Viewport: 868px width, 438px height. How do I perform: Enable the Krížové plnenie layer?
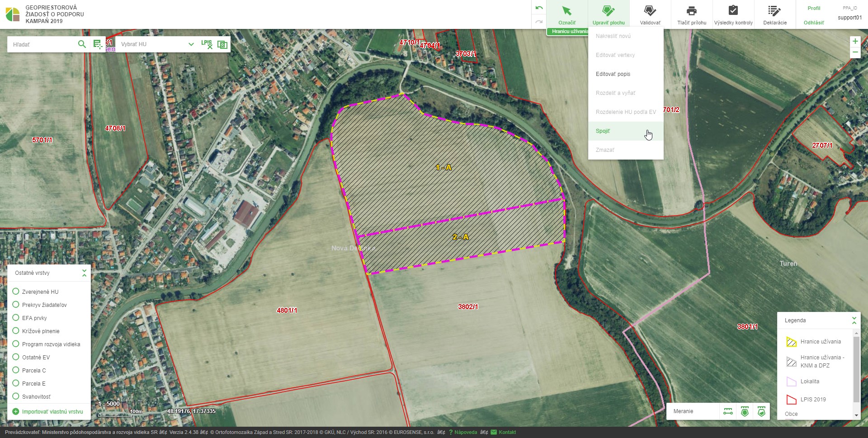[16, 331]
